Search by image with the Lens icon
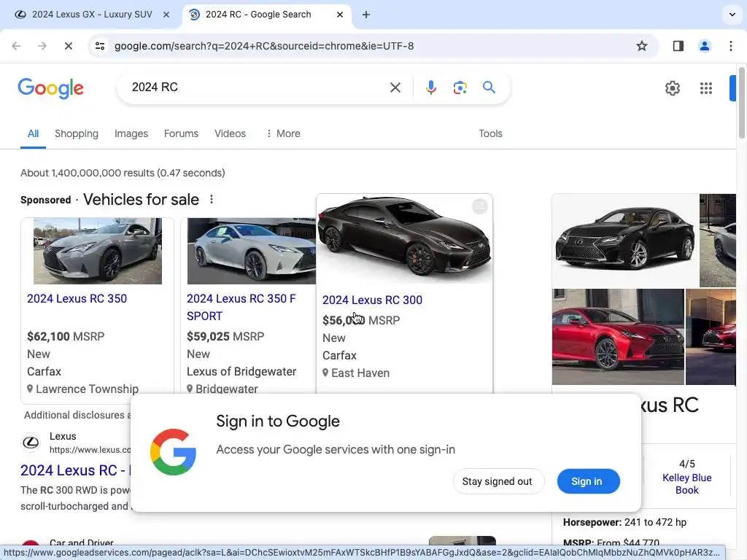747x560 pixels. [x=460, y=87]
